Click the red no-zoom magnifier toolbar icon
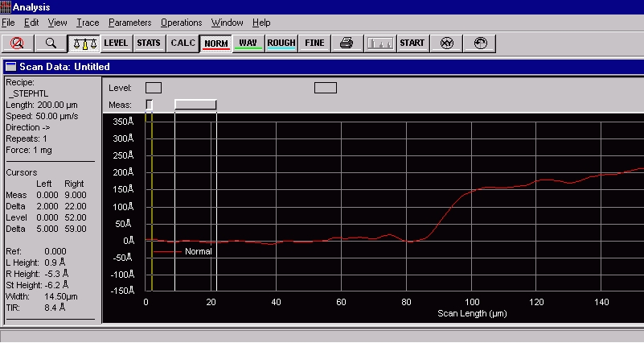Image resolution: width=644 pixels, height=343 pixels. pyautogui.click(x=17, y=43)
